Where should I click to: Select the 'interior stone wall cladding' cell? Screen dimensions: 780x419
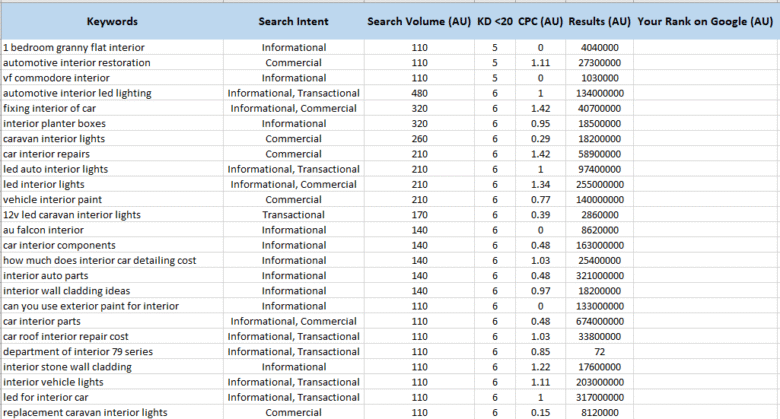pos(112,367)
